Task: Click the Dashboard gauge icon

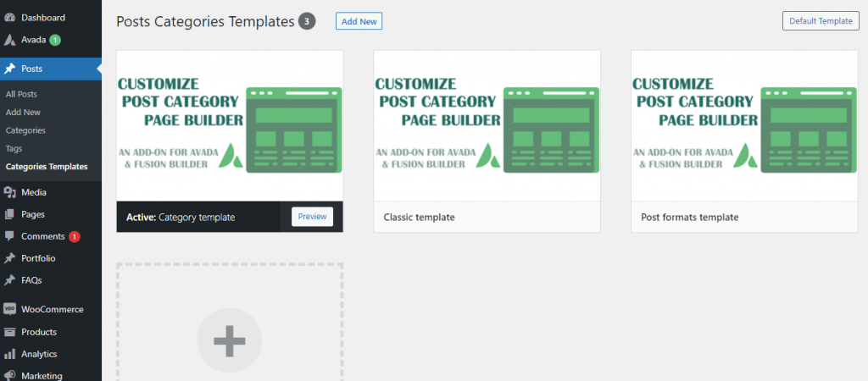Action: (x=9, y=17)
